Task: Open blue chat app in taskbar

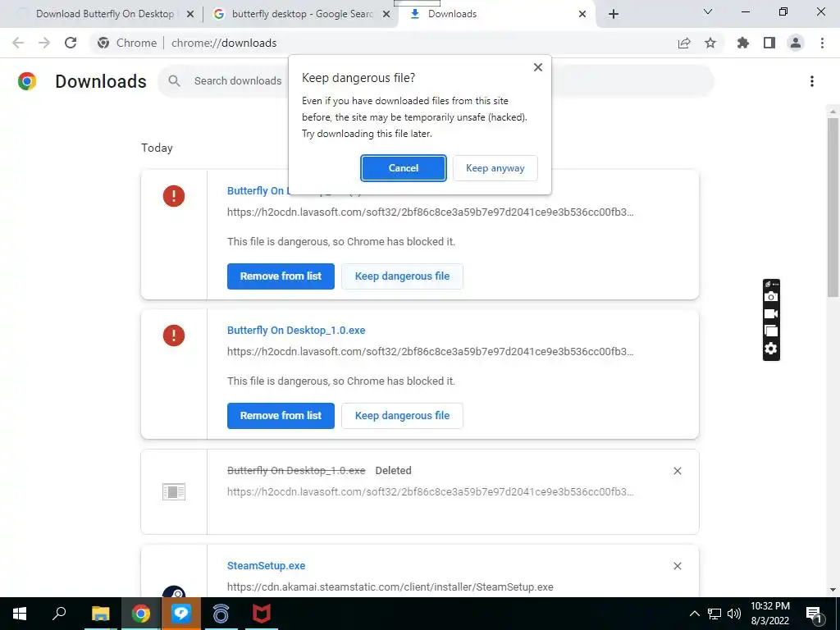Action: click(181, 614)
